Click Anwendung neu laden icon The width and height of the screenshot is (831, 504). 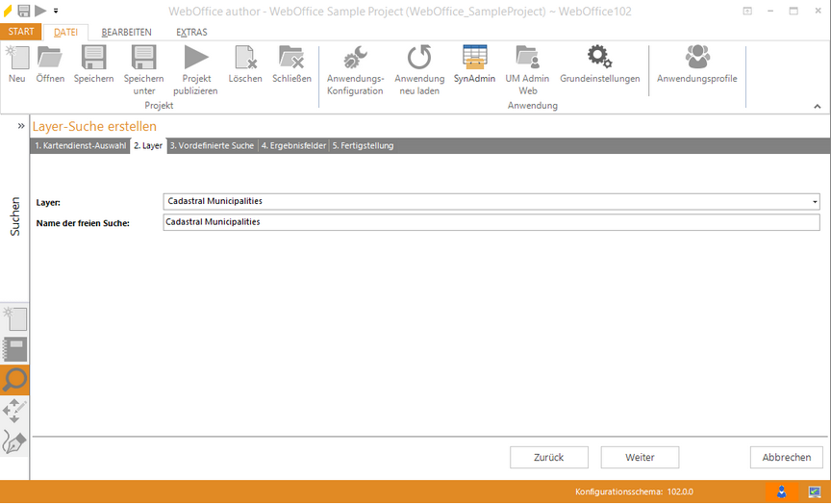419,59
